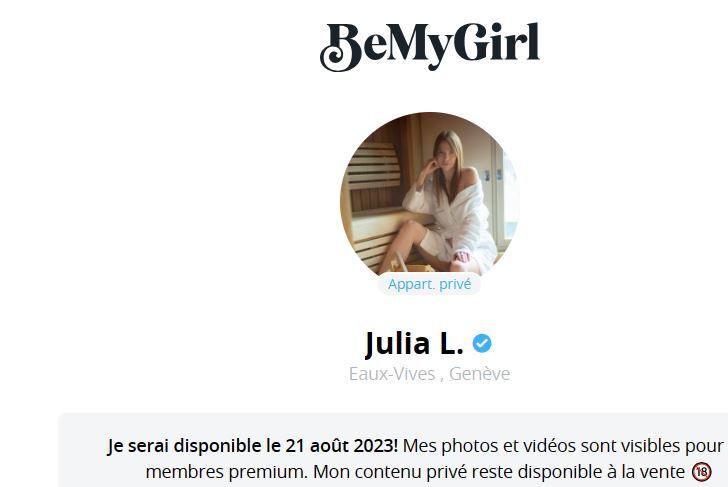Open the Eaux-Vives, Genève location

click(x=429, y=374)
